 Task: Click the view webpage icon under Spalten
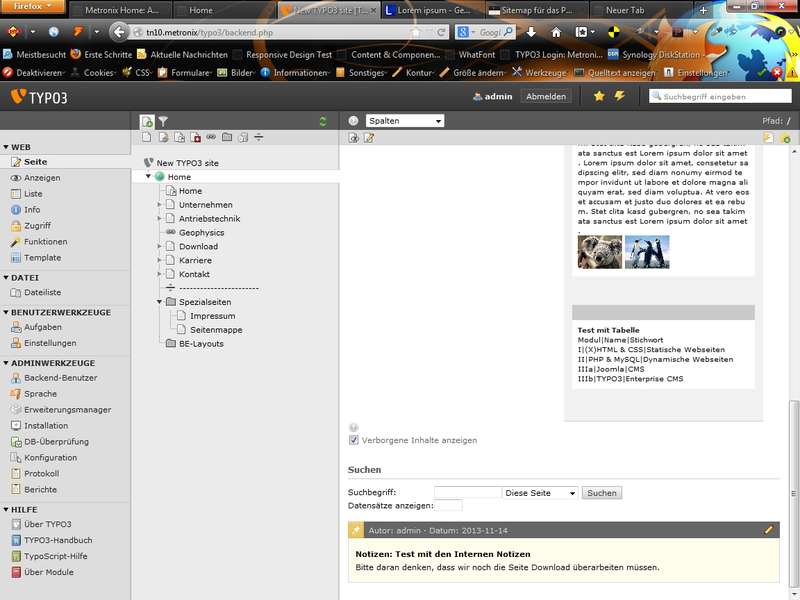(x=354, y=137)
